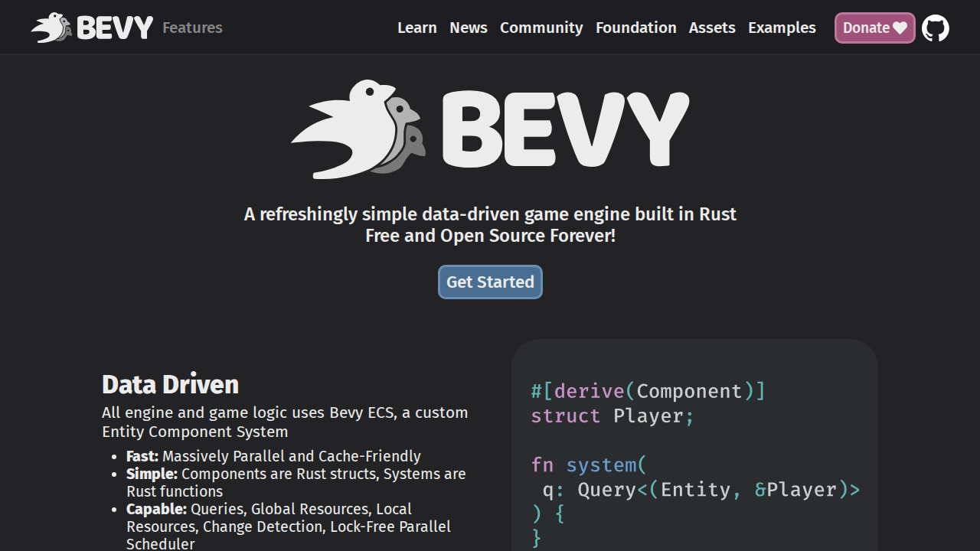Image resolution: width=980 pixels, height=551 pixels.
Task: Open the Learn menu item
Action: pyautogui.click(x=416, y=28)
